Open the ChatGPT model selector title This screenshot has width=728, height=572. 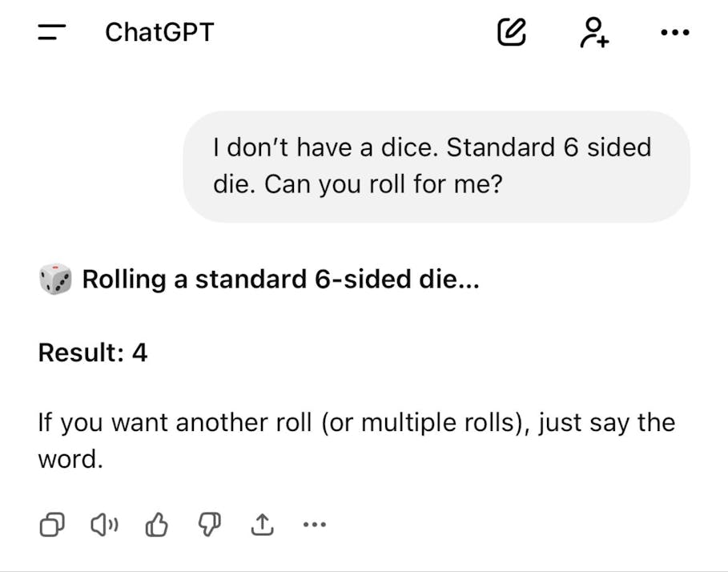coord(159,33)
